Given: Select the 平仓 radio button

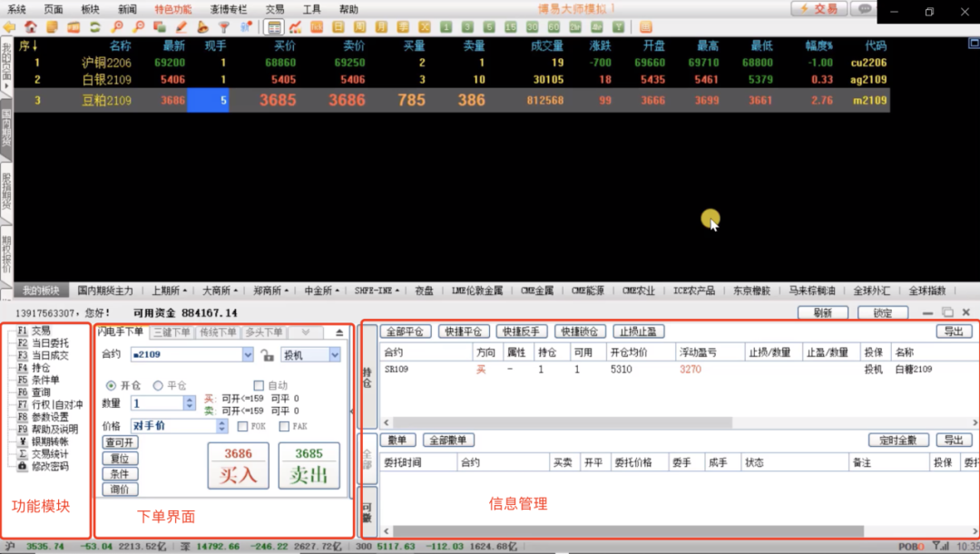Looking at the screenshot, I should click(158, 385).
